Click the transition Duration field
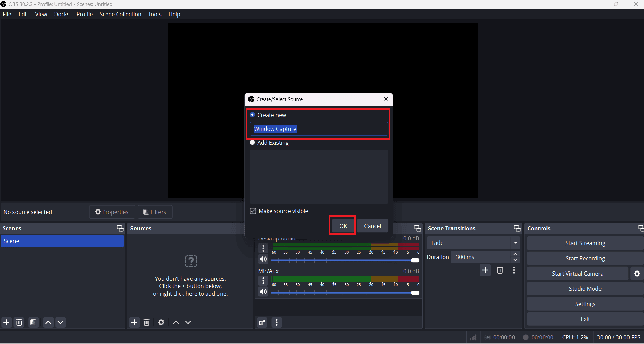 coord(481,257)
